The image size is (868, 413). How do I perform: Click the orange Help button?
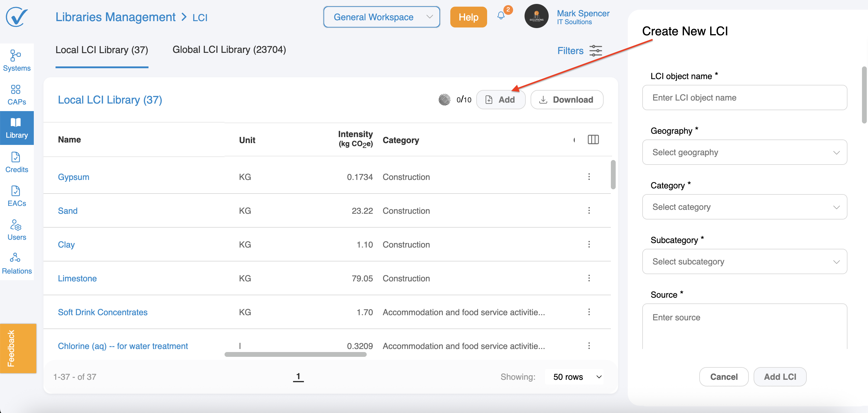coord(468,17)
